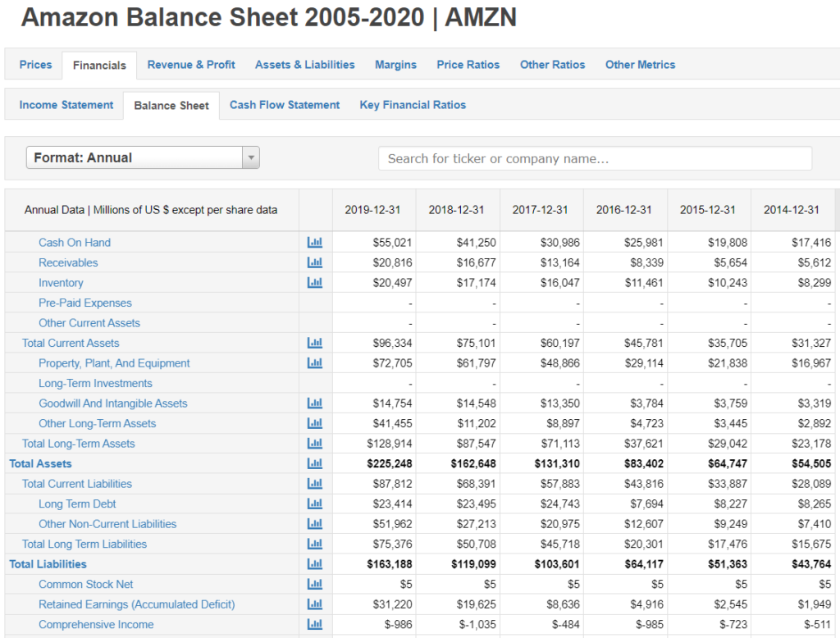Open the Comprehensive Income chart
Screen dimensions: 840x638
tap(315, 624)
